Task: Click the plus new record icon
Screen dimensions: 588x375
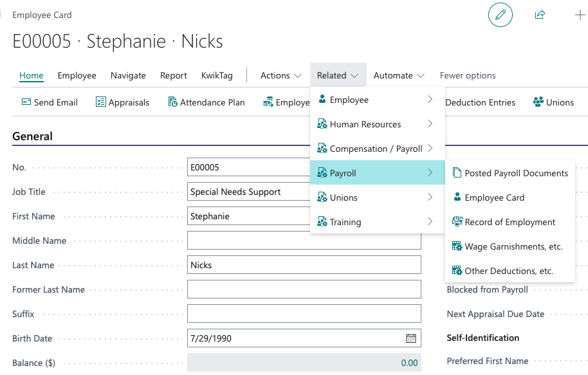Action: click(x=579, y=15)
